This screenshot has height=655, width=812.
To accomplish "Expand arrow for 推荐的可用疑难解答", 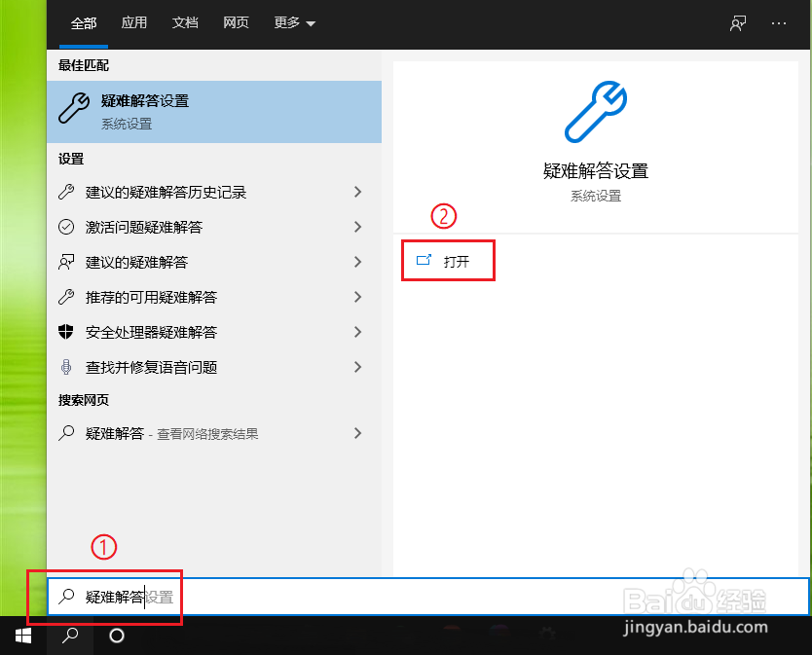I will point(357,297).
